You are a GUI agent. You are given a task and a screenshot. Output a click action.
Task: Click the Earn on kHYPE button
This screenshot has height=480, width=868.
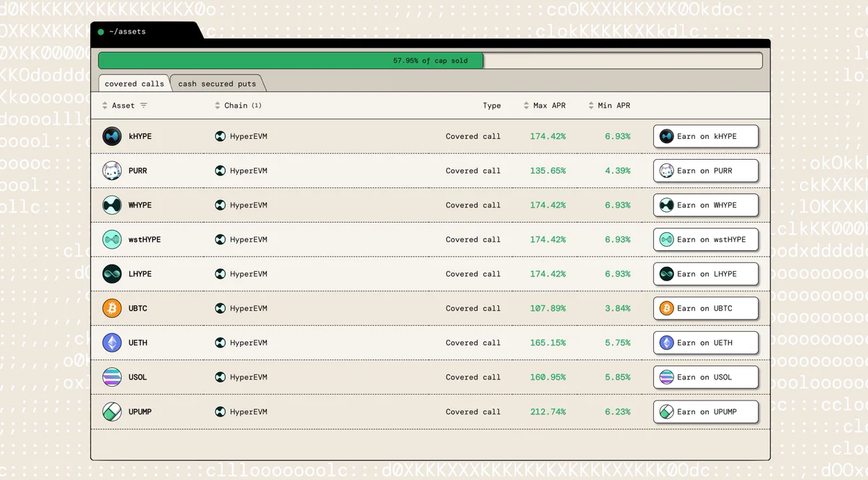pyautogui.click(x=705, y=136)
